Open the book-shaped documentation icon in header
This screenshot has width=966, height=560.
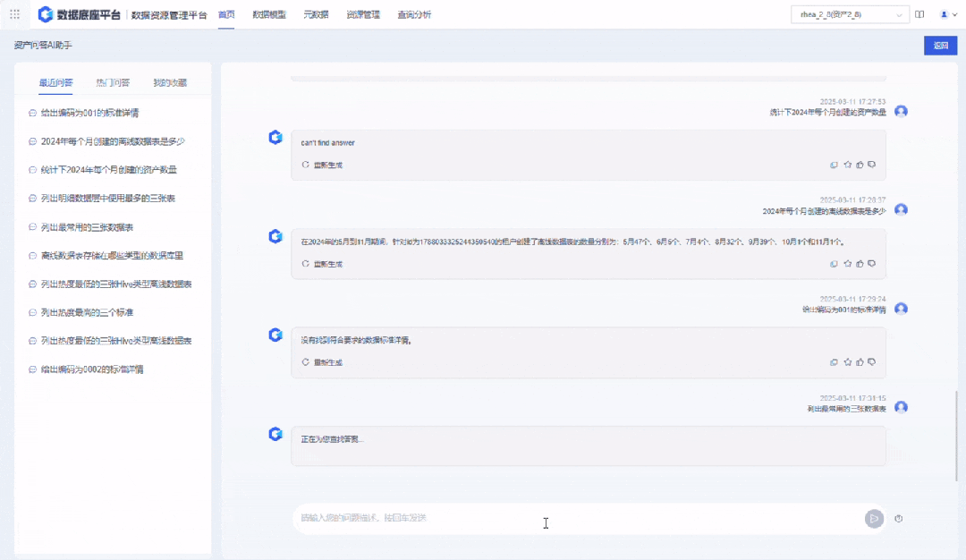pos(919,14)
